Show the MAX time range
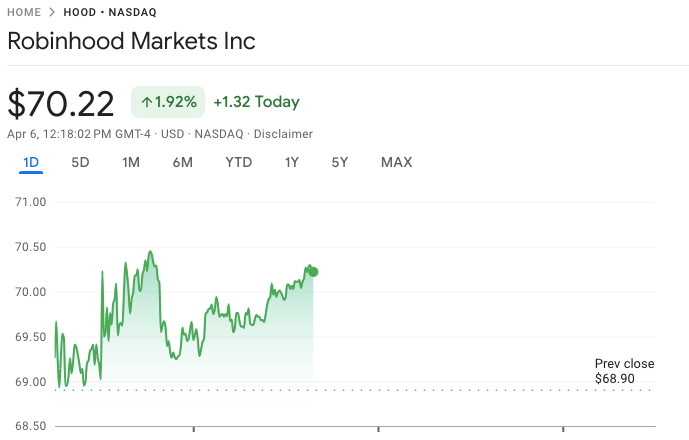Image resolution: width=689 pixels, height=440 pixels. [x=396, y=162]
